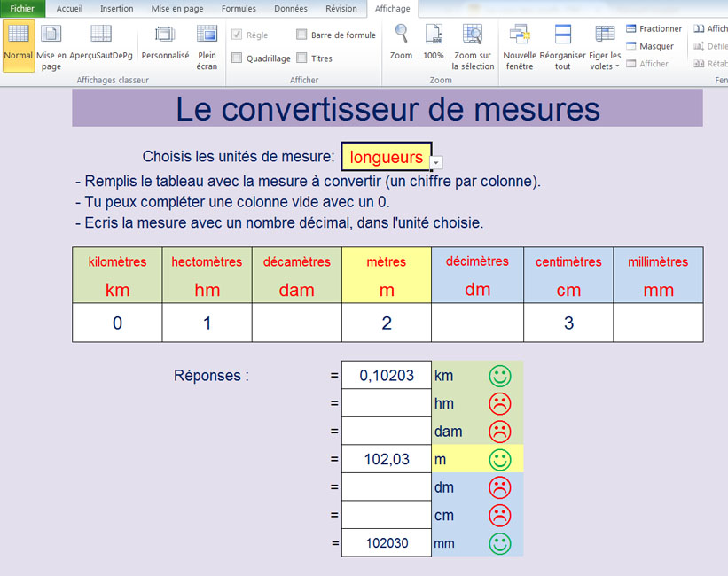Open the Mise en page ribbon tab
This screenshot has width=728, height=576.
pos(177,8)
